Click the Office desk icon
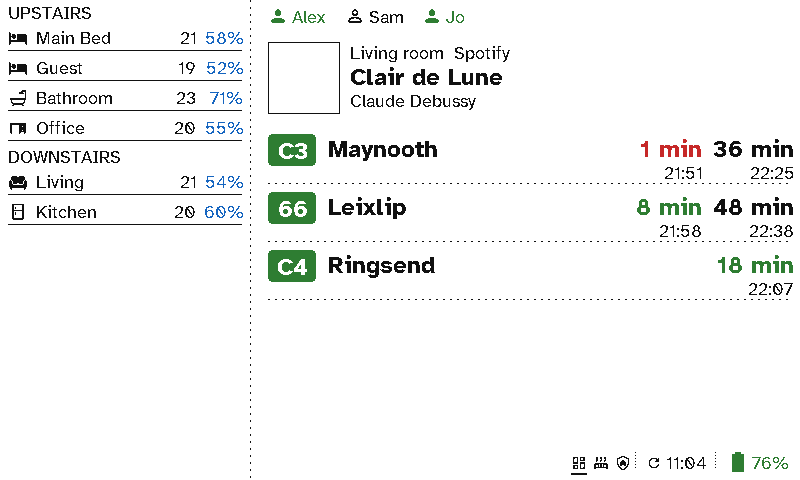Screen dimensions: 800x480 pos(18,128)
